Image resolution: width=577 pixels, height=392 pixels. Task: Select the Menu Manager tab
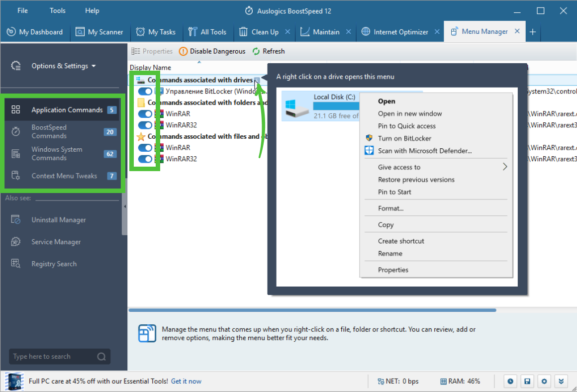pyautogui.click(x=484, y=32)
